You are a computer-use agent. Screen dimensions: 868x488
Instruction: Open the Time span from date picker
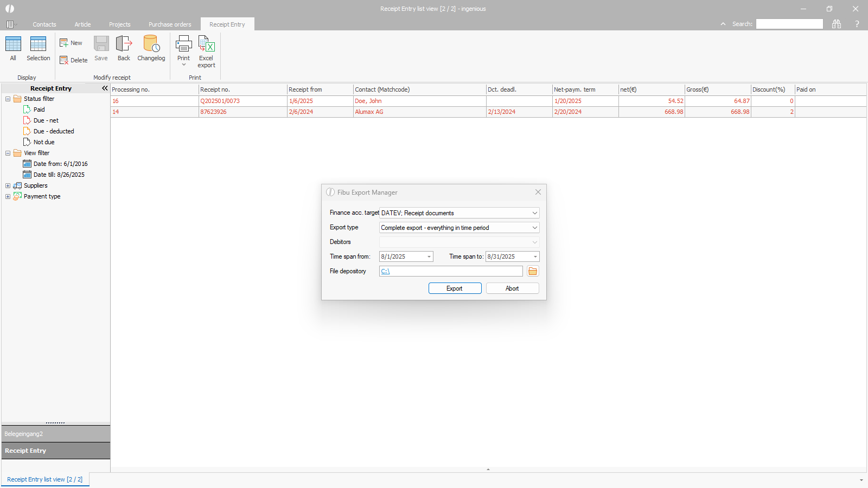pyautogui.click(x=429, y=257)
